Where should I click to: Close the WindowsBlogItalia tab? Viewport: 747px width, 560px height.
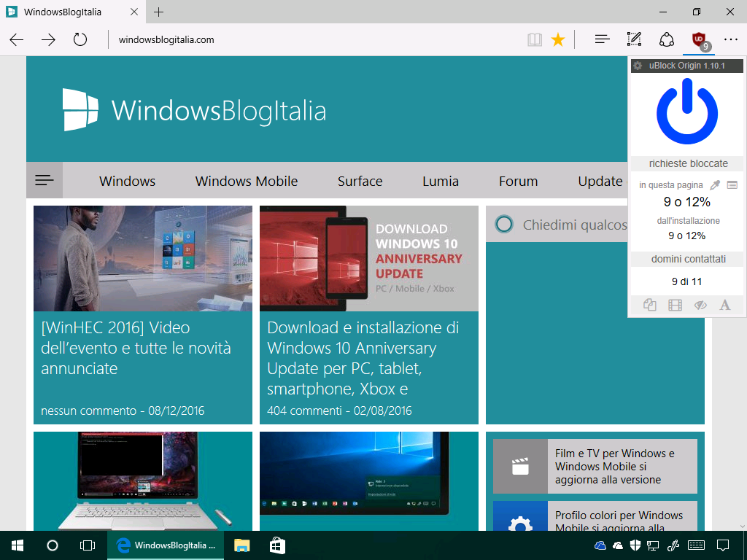134,12
